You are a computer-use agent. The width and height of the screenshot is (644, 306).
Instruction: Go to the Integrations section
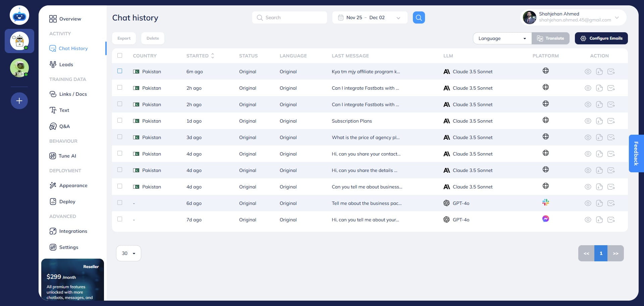tap(73, 231)
